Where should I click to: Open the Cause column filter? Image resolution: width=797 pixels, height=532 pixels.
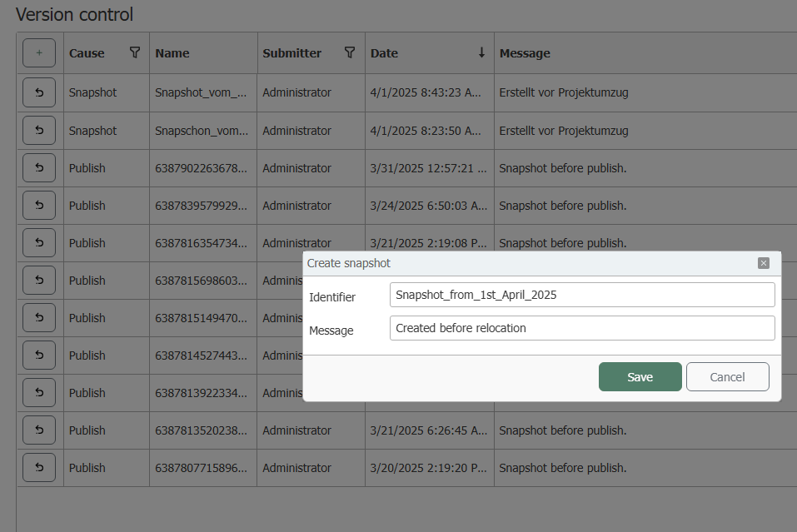coord(135,52)
